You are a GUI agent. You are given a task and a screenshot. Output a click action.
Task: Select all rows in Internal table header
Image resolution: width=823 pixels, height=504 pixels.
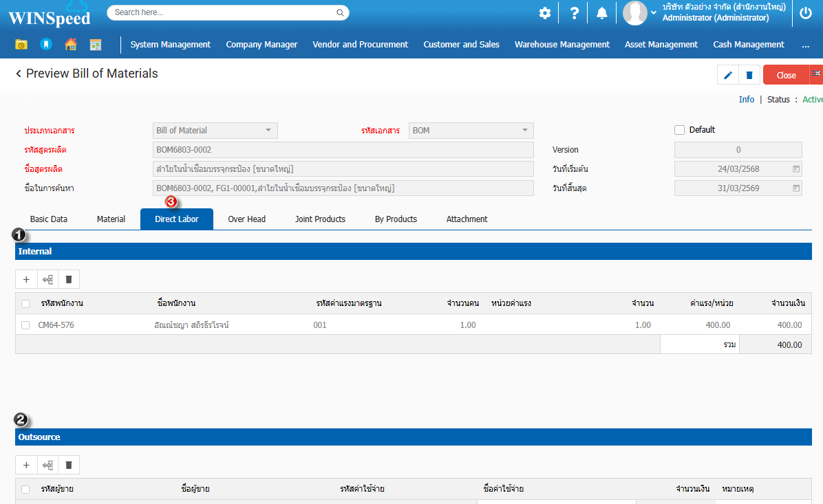pyautogui.click(x=25, y=303)
